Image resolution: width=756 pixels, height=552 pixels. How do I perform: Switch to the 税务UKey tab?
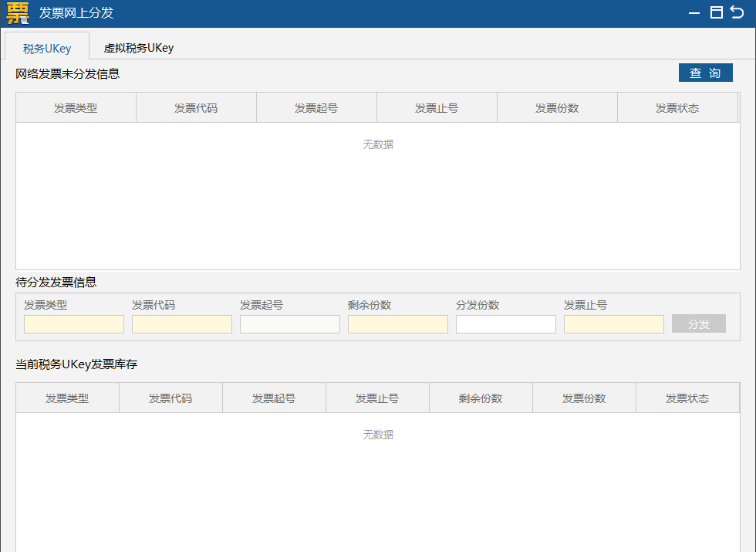pyautogui.click(x=47, y=48)
